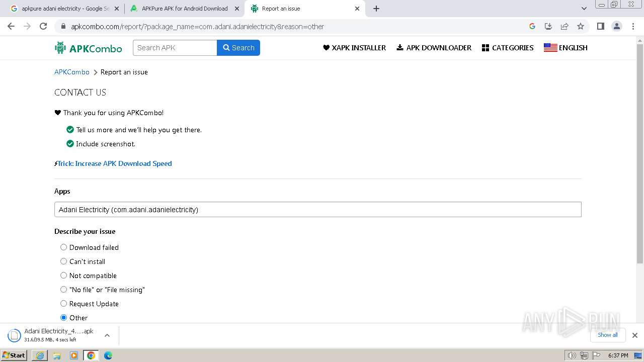Open Chrome three-dot menu

[x=633, y=26]
